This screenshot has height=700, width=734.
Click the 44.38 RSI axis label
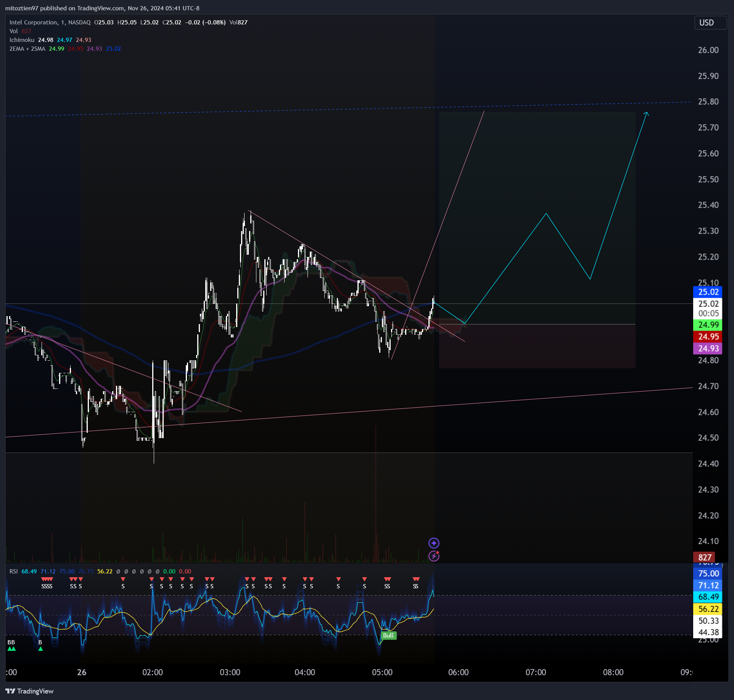pos(708,632)
